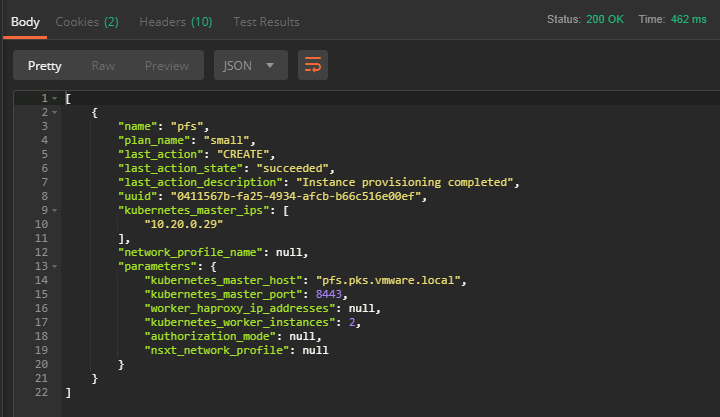Click the 462 ms response time

pos(688,20)
